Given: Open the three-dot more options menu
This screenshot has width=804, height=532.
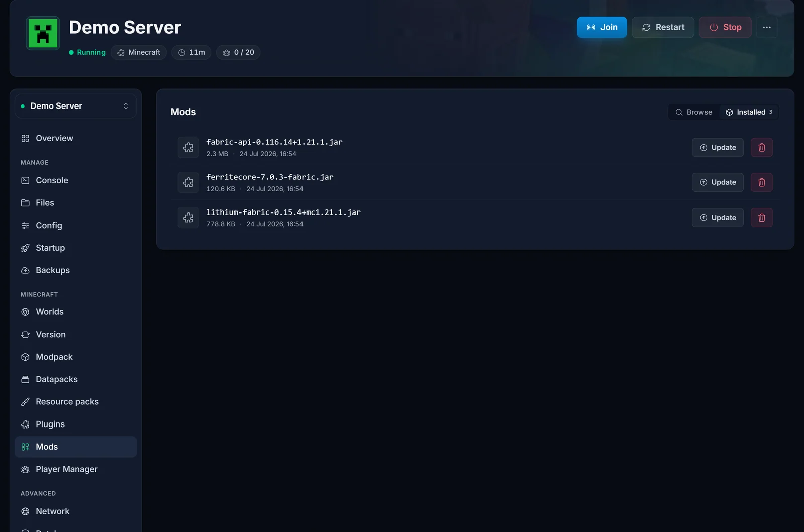Looking at the screenshot, I should click(767, 27).
